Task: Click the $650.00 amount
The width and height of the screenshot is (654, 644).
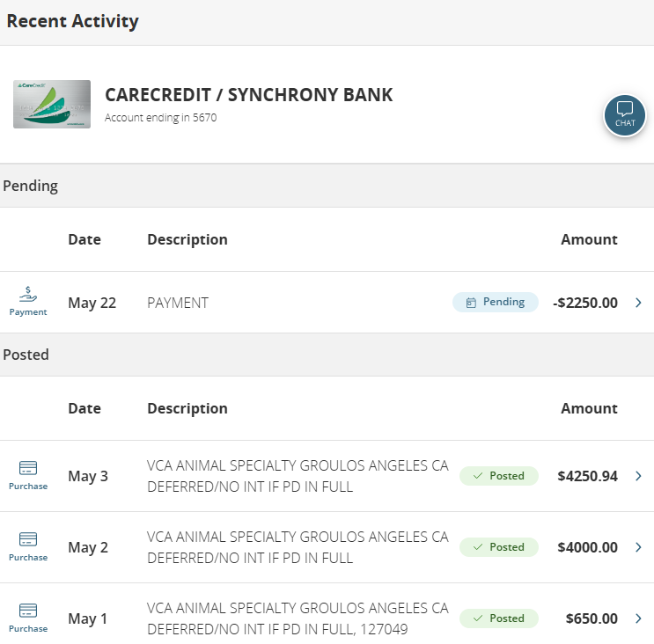Action: pyautogui.click(x=592, y=619)
